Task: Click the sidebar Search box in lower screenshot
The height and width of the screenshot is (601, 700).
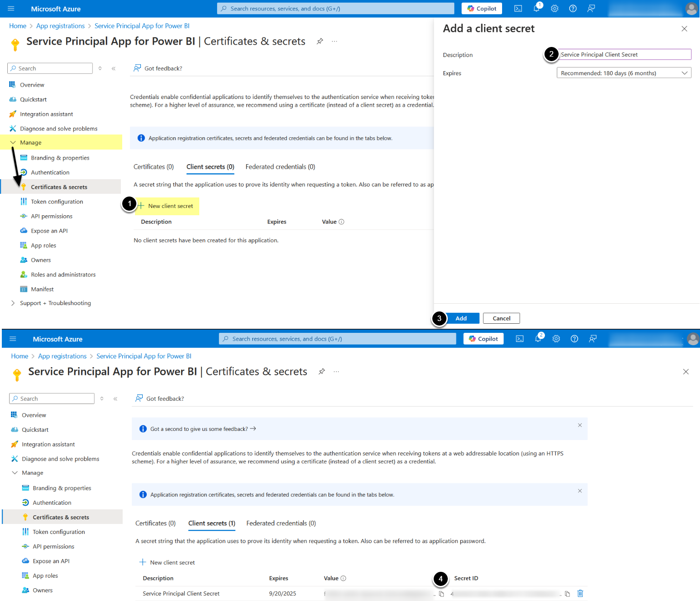Action: (x=52, y=399)
